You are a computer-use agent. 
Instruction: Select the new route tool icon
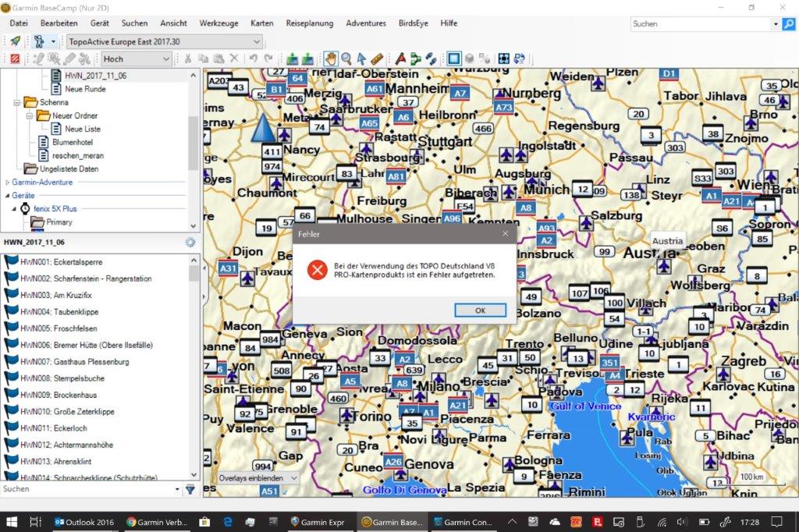pyautogui.click(x=400, y=59)
